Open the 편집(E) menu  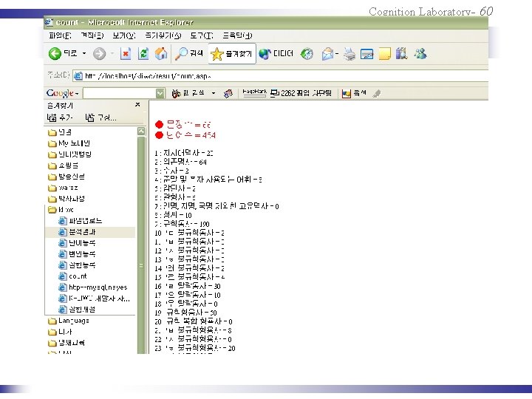(x=92, y=35)
